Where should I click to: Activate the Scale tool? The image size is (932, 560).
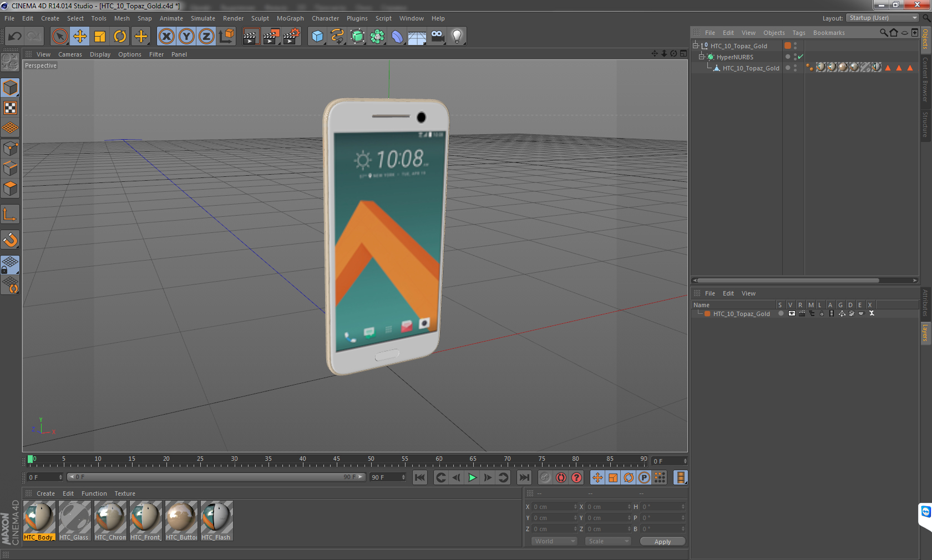pyautogui.click(x=100, y=37)
